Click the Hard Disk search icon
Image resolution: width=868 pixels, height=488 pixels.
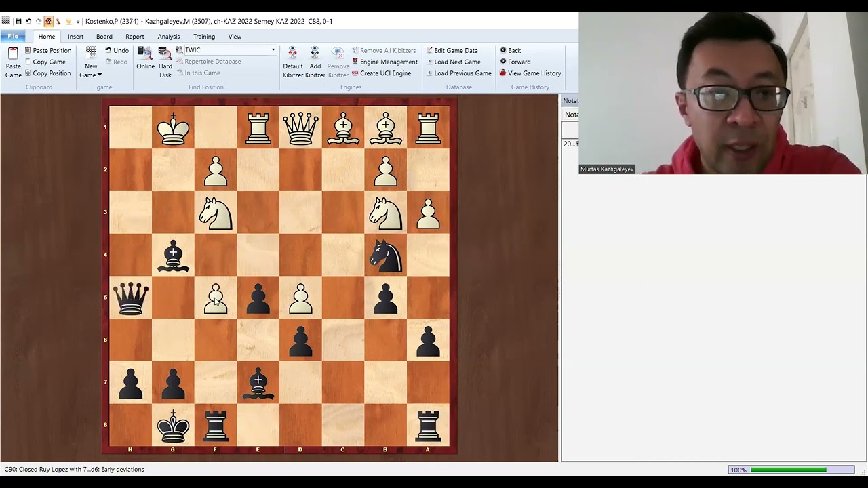(165, 53)
